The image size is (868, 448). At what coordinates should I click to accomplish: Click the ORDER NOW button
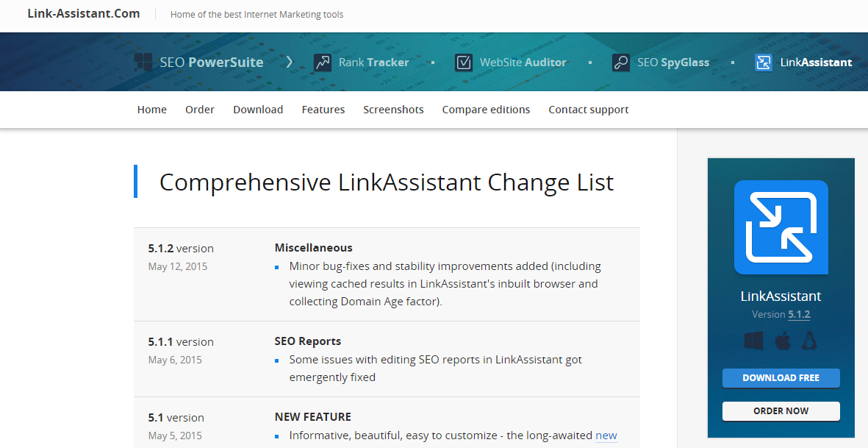tap(781, 411)
